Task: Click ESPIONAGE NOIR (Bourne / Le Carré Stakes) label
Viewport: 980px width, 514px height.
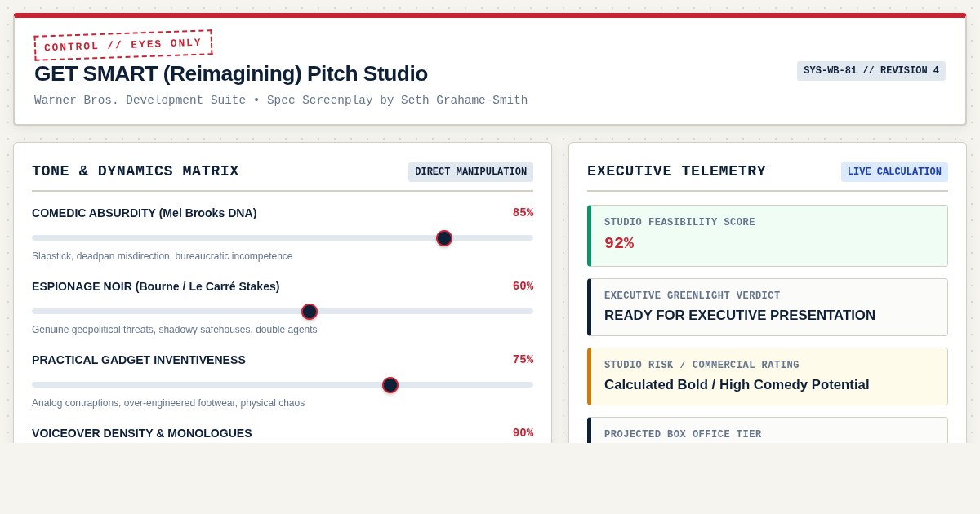Action: [x=156, y=286]
